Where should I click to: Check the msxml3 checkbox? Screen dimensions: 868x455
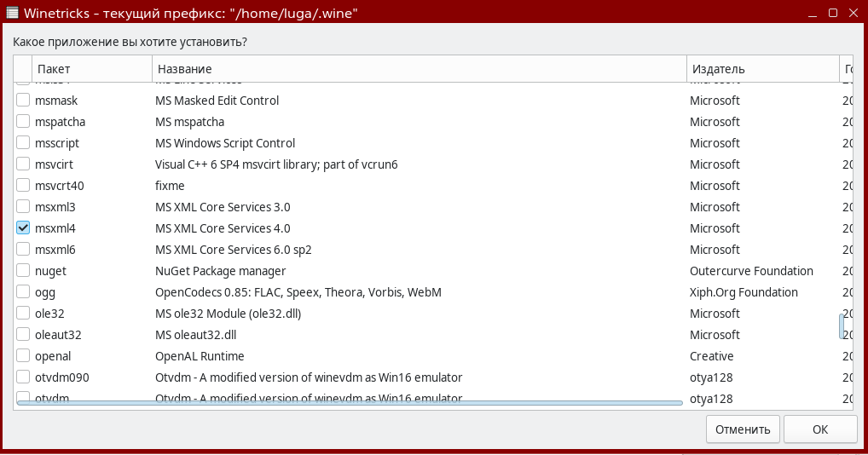[23, 207]
